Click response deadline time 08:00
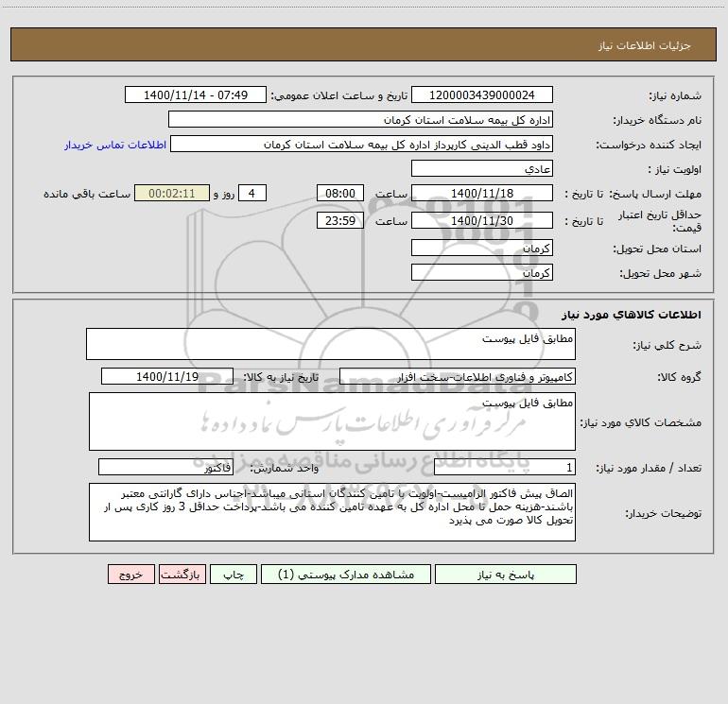The height and width of the screenshot is (704, 728). point(339,194)
